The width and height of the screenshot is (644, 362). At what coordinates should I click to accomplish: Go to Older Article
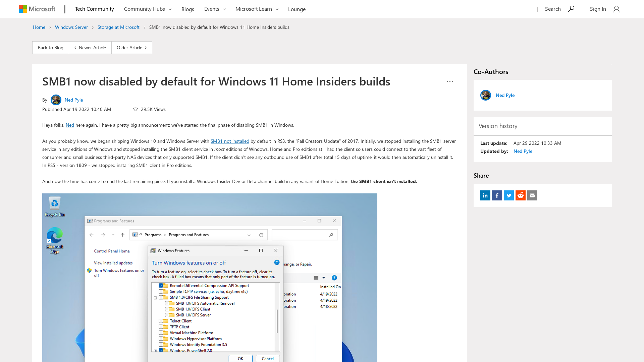point(132,48)
